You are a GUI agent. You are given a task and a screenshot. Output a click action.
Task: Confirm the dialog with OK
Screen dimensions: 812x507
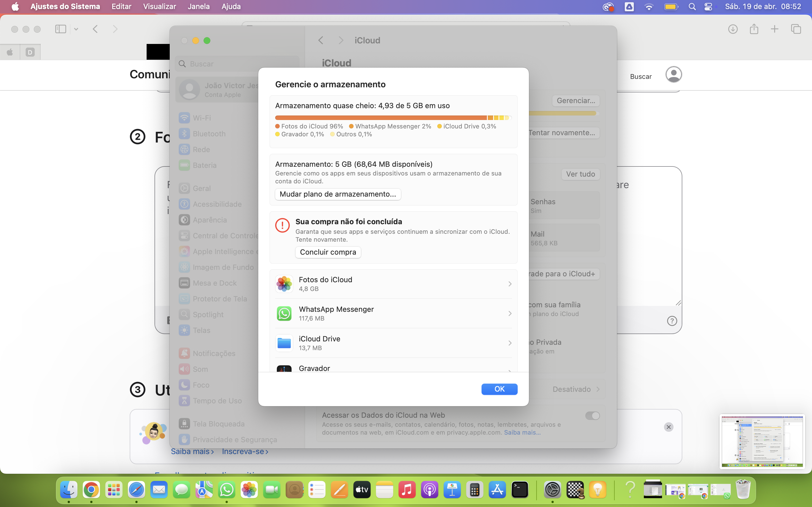(499, 389)
